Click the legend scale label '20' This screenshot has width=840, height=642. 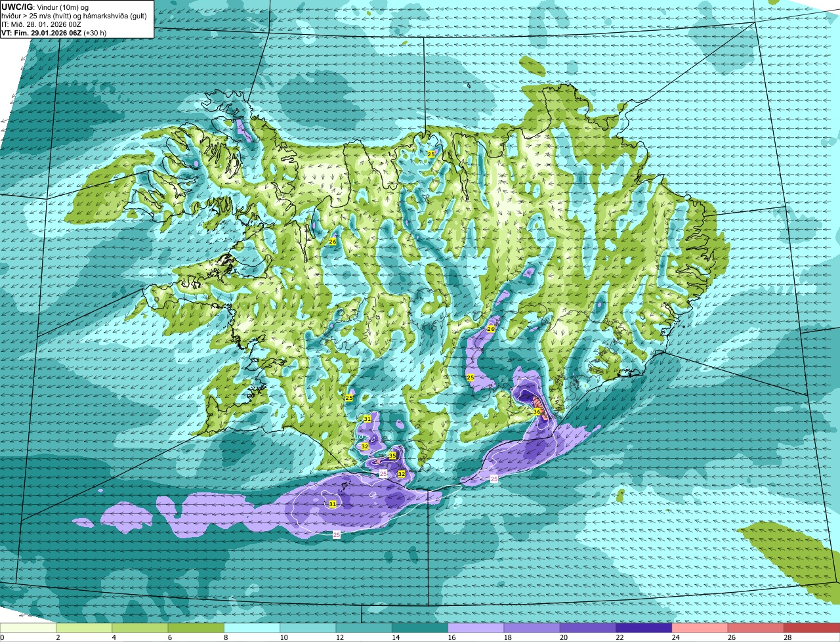[563, 637]
